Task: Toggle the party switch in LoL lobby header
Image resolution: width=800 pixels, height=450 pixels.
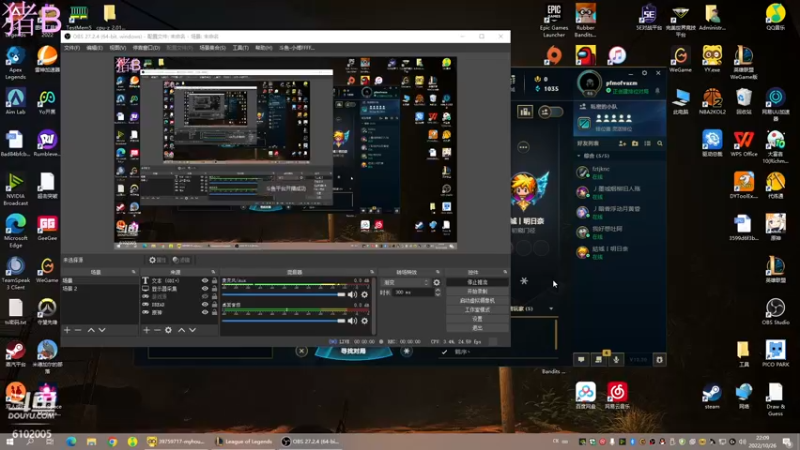Action: point(550,112)
